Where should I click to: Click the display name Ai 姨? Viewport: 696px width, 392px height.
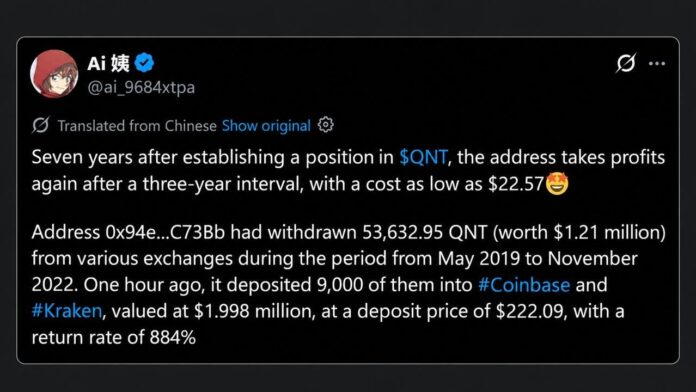coord(109,63)
